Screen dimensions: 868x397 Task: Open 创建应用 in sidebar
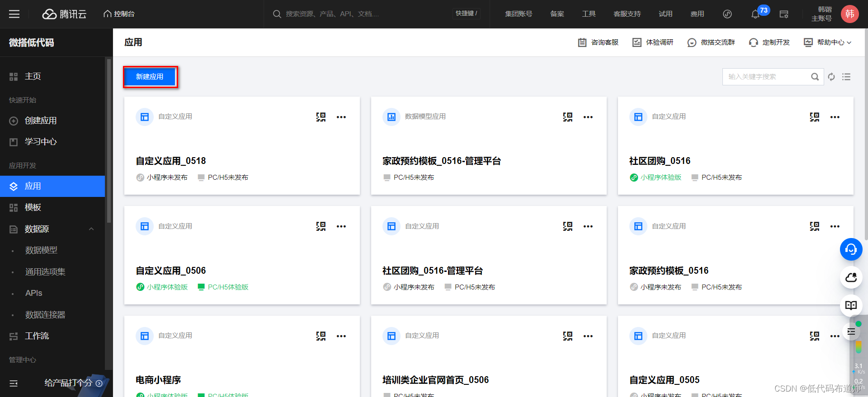[x=52, y=121]
